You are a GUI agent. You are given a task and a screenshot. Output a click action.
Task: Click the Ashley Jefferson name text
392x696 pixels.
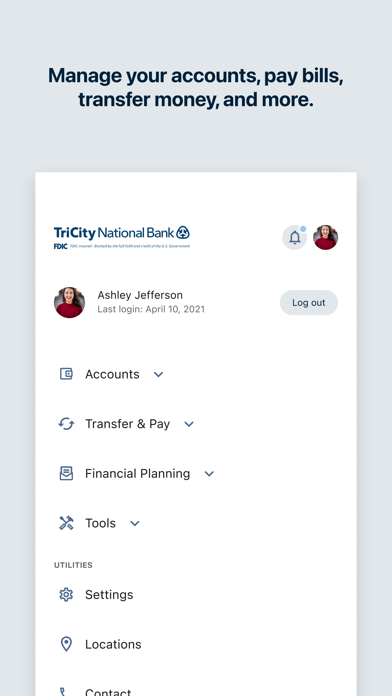coord(140,295)
